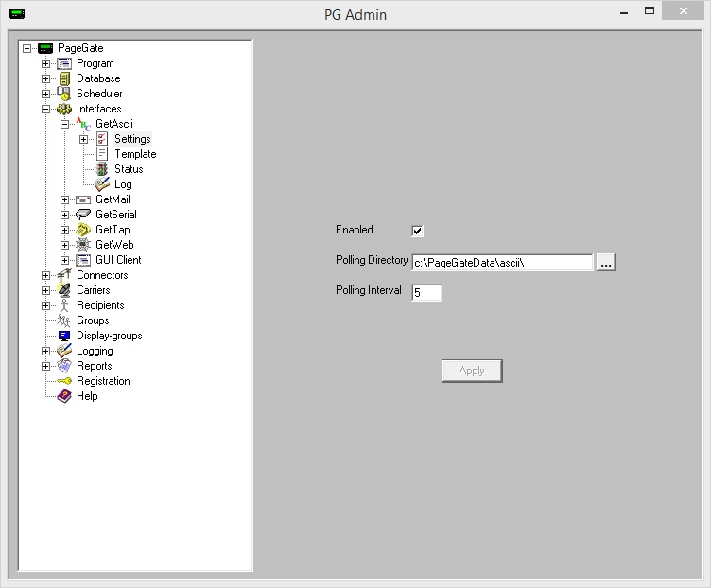Click the Status traffic light icon
The height and width of the screenshot is (588, 711).
pos(102,169)
